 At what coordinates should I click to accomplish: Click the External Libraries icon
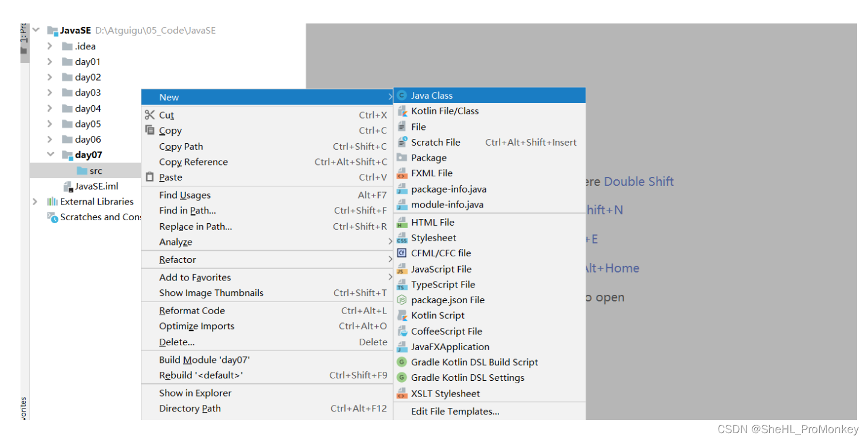pos(52,202)
